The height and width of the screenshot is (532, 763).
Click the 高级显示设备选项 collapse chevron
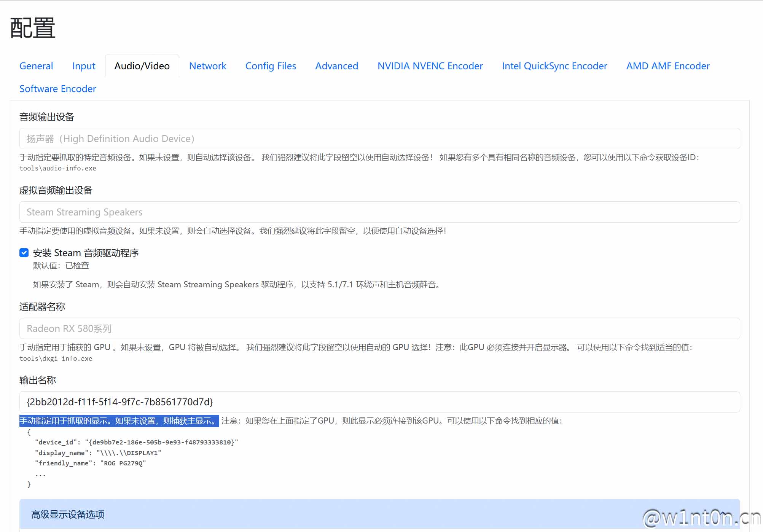click(x=723, y=514)
